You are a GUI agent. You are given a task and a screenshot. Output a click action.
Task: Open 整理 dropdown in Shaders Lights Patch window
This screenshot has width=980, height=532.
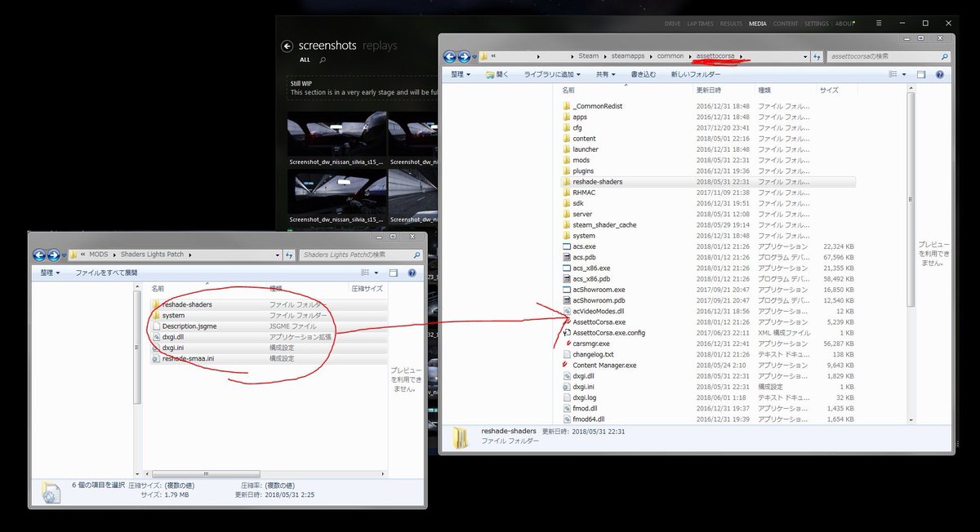click(50, 273)
